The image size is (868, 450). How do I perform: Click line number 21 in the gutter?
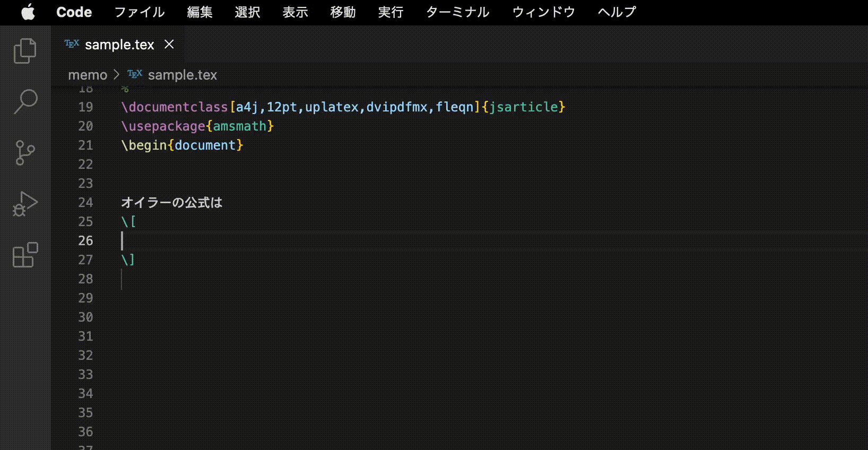[x=85, y=145]
